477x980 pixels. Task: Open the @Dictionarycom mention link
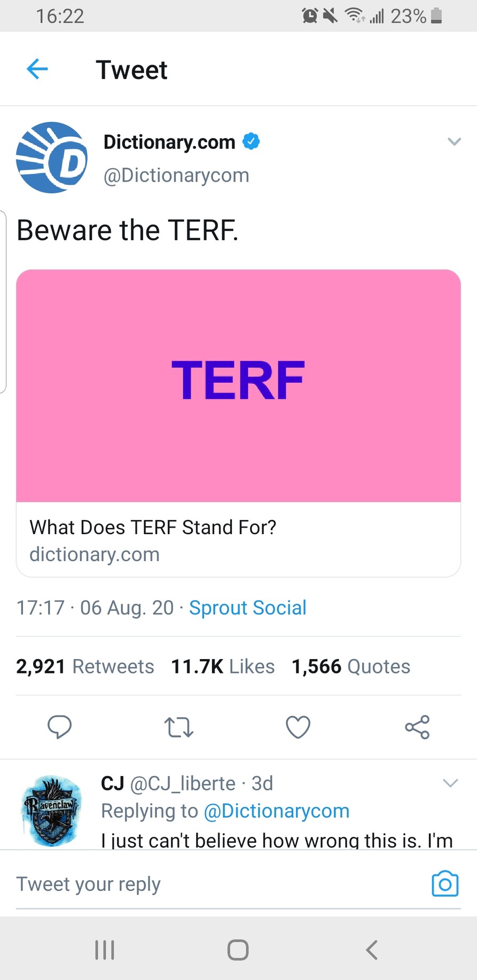click(x=277, y=811)
